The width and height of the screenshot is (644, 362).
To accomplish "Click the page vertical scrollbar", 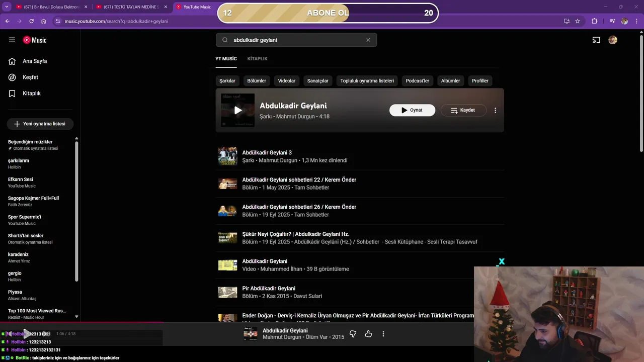I will coord(641,93).
